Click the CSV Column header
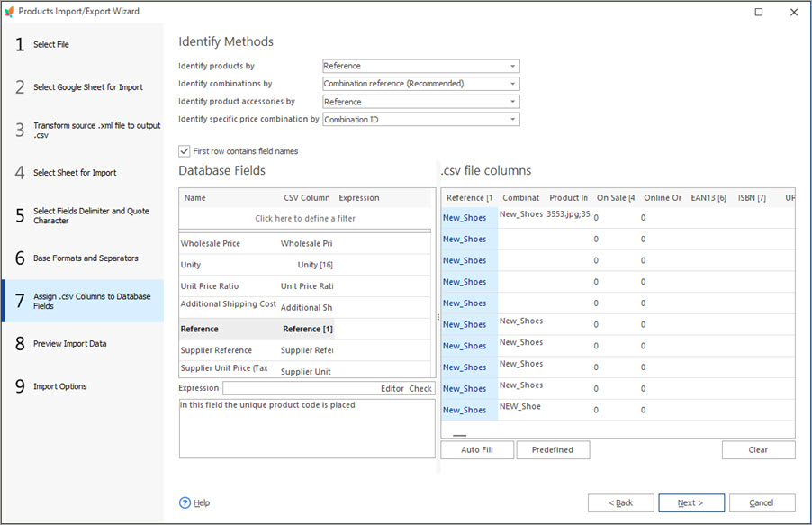 coord(307,197)
